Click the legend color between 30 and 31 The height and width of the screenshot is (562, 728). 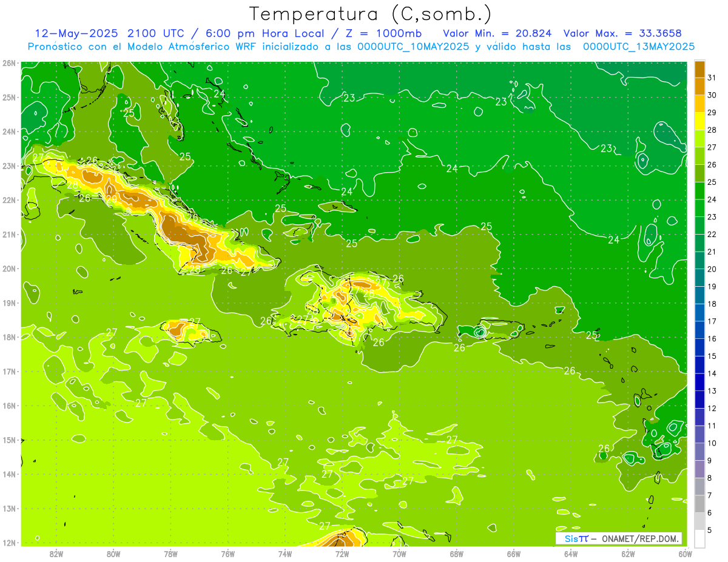click(699, 86)
